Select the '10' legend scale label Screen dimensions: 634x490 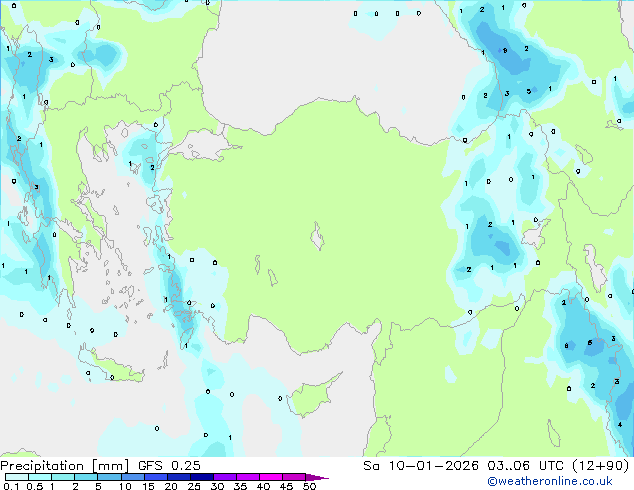(x=125, y=486)
